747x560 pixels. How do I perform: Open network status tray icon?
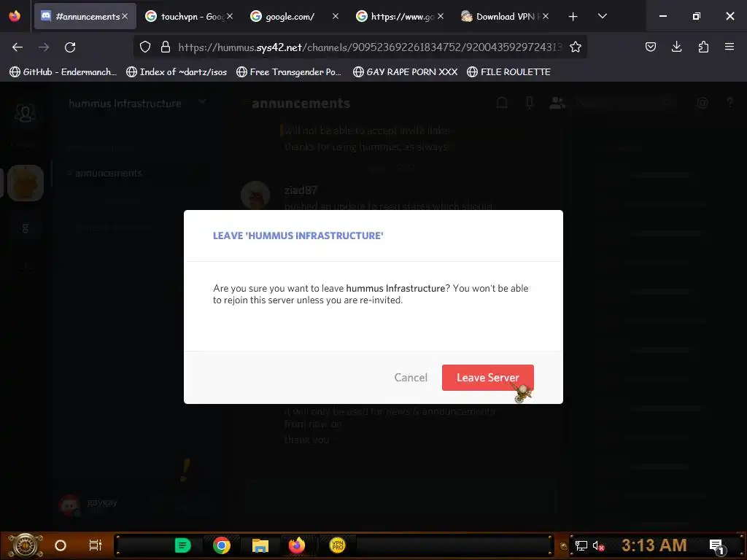(581, 545)
